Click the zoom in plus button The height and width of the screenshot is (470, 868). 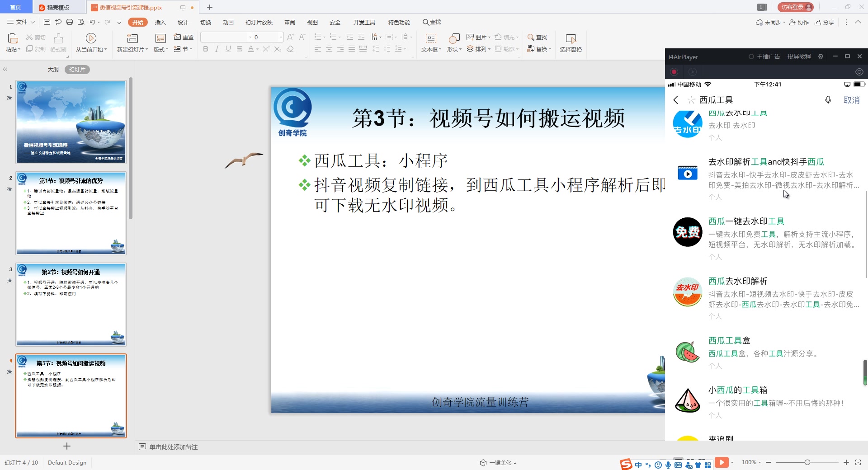coord(846,462)
